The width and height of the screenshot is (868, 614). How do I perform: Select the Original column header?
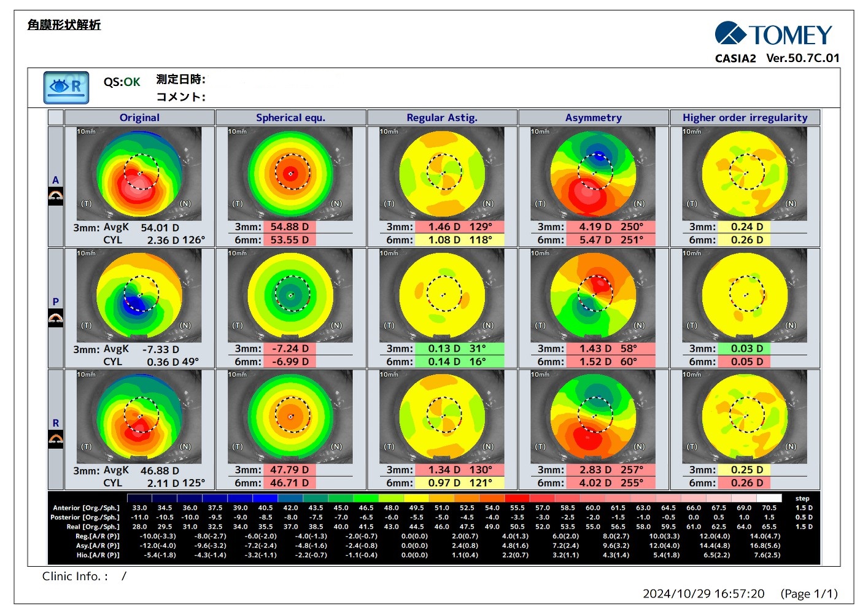(139, 117)
